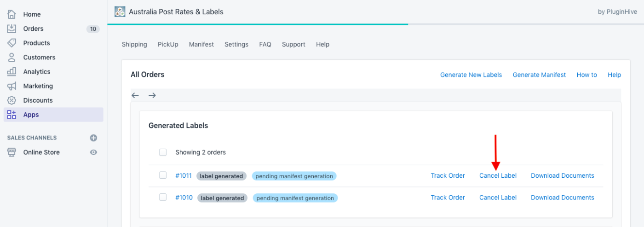
Task: Open the Settings tab
Action: coord(236,45)
